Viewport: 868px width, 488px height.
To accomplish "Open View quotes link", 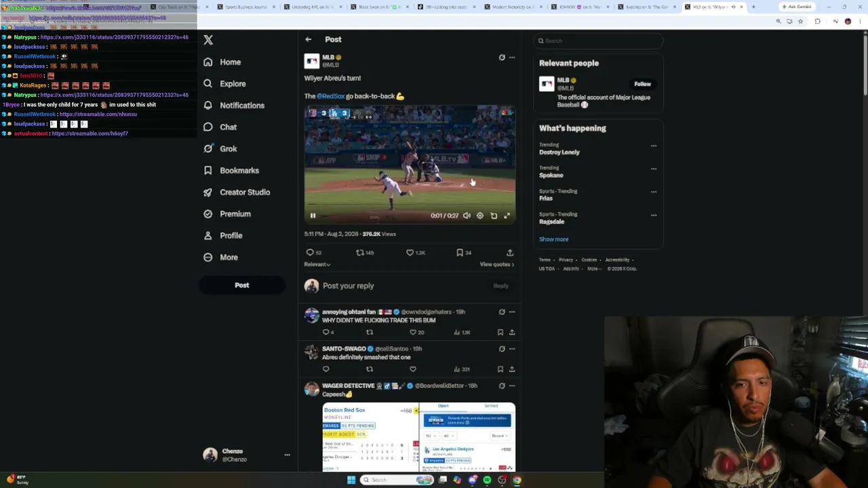I will 497,264.
